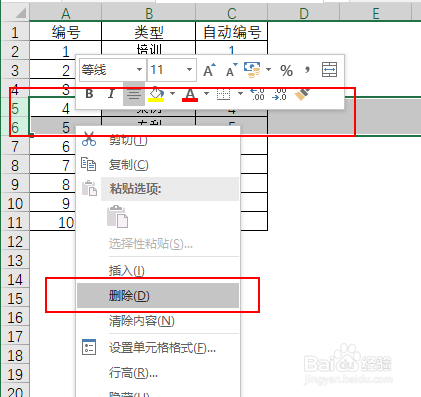Increase font size with large A
Viewport: 421px width, 397px height.
click(x=209, y=70)
